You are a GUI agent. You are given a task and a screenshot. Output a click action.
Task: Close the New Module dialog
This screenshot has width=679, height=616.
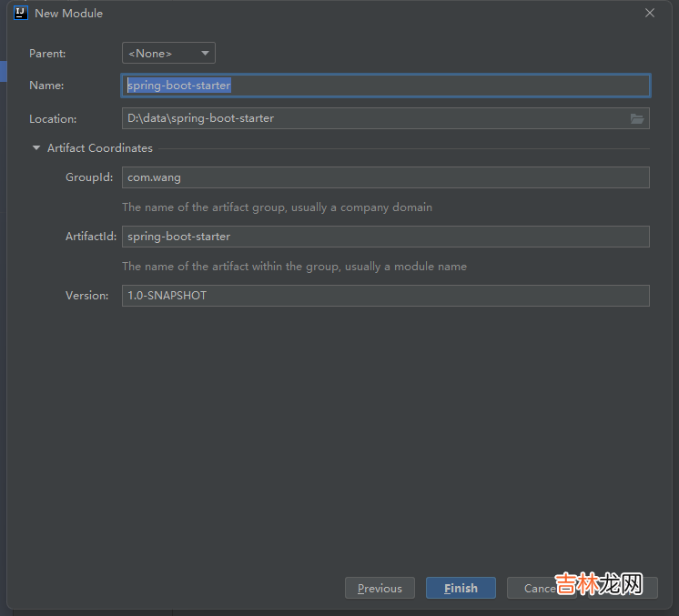point(650,13)
